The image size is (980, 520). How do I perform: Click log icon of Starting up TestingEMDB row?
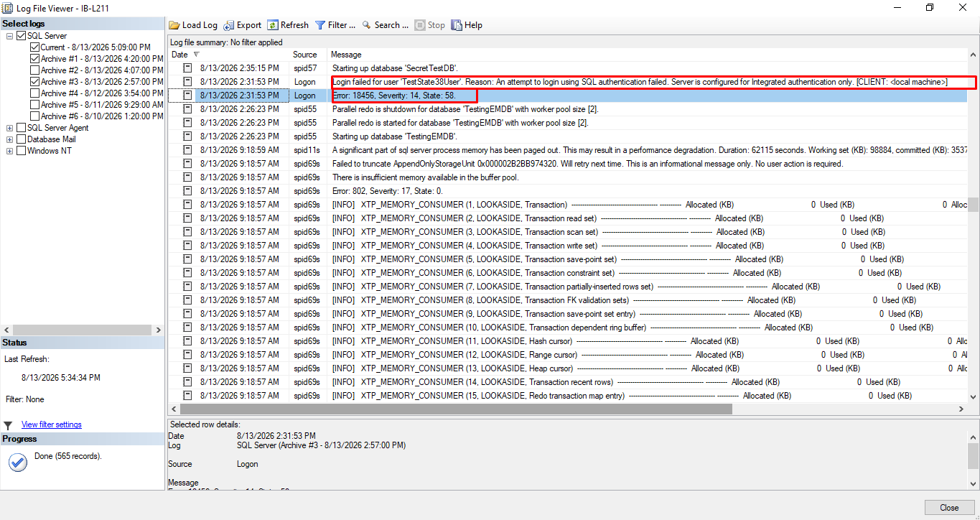click(x=187, y=136)
